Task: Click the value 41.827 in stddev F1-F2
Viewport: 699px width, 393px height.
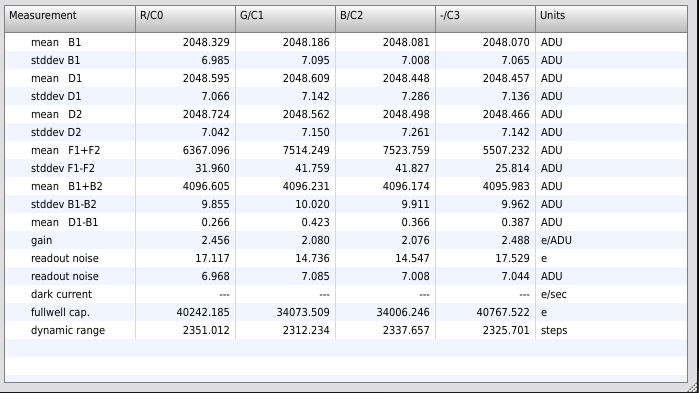Action: (412, 168)
